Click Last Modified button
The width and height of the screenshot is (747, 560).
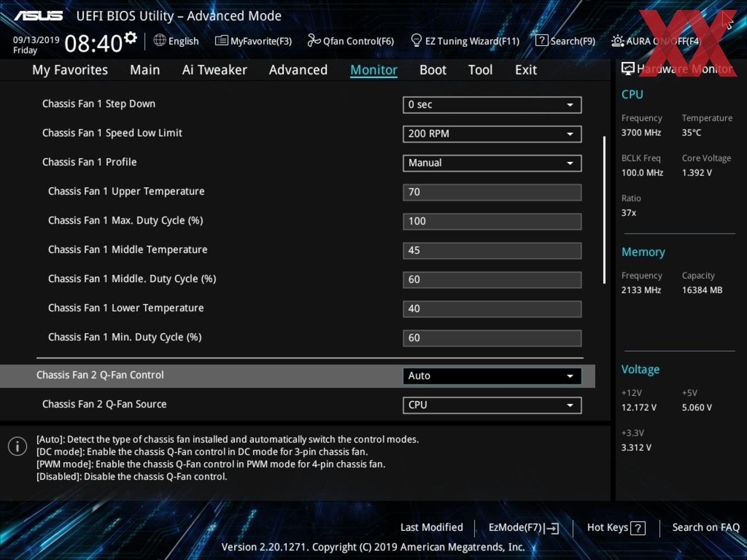[432, 528]
